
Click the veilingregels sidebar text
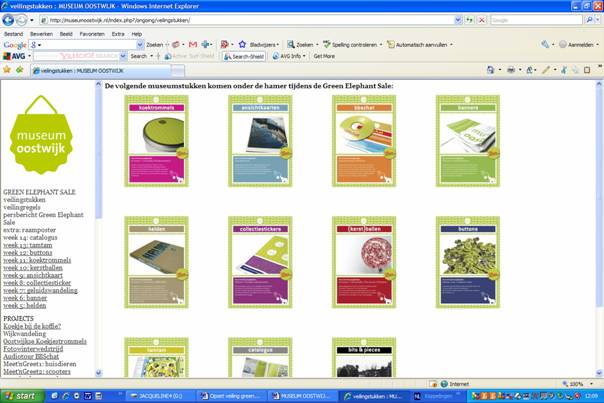coord(22,207)
